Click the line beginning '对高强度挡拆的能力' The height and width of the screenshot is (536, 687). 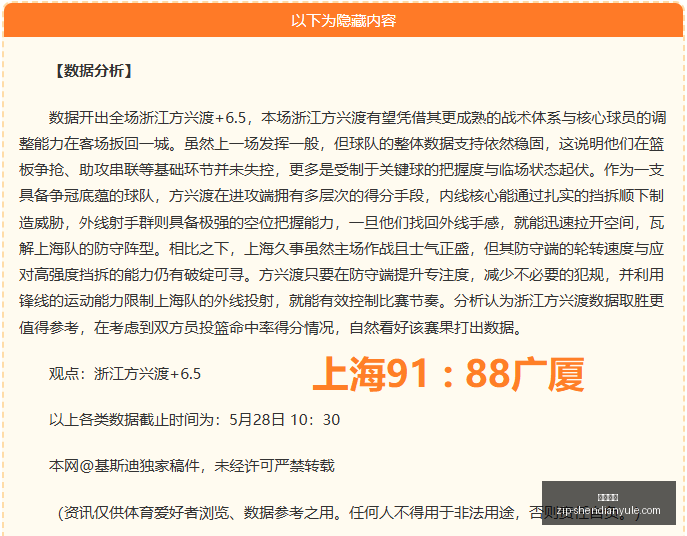tap(341, 275)
